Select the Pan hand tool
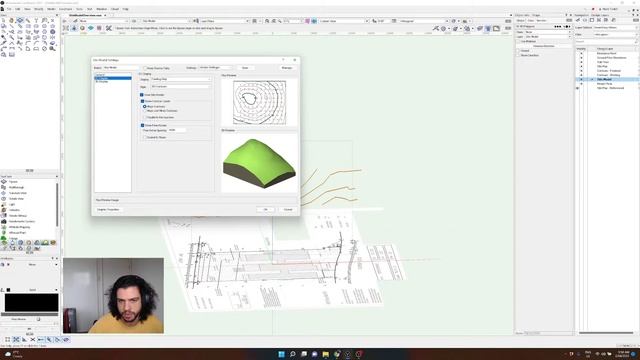The height and width of the screenshot is (360, 640). pos(11,20)
